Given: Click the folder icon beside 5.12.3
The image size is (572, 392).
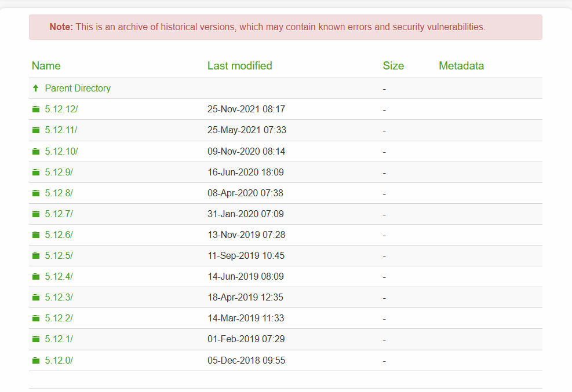Looking at the screenshot, I should coord(36,298).
